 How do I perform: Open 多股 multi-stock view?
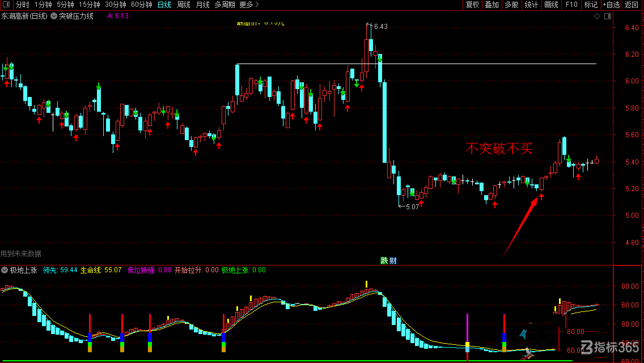511,5
